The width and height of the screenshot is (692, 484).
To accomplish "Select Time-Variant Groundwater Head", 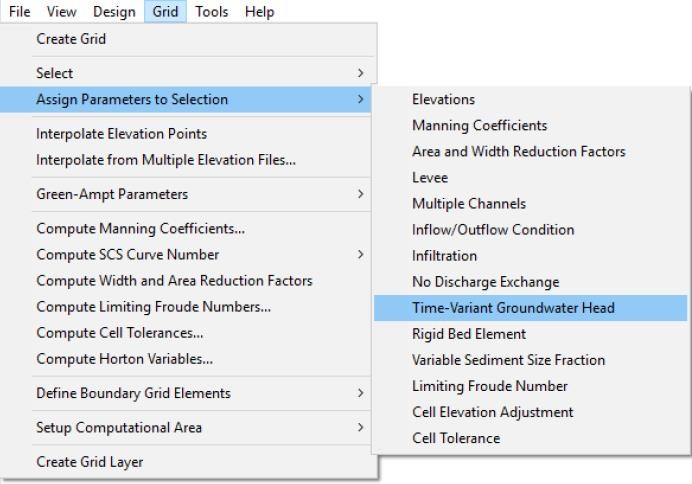I will pyautogui.click(x=513, y=308).
